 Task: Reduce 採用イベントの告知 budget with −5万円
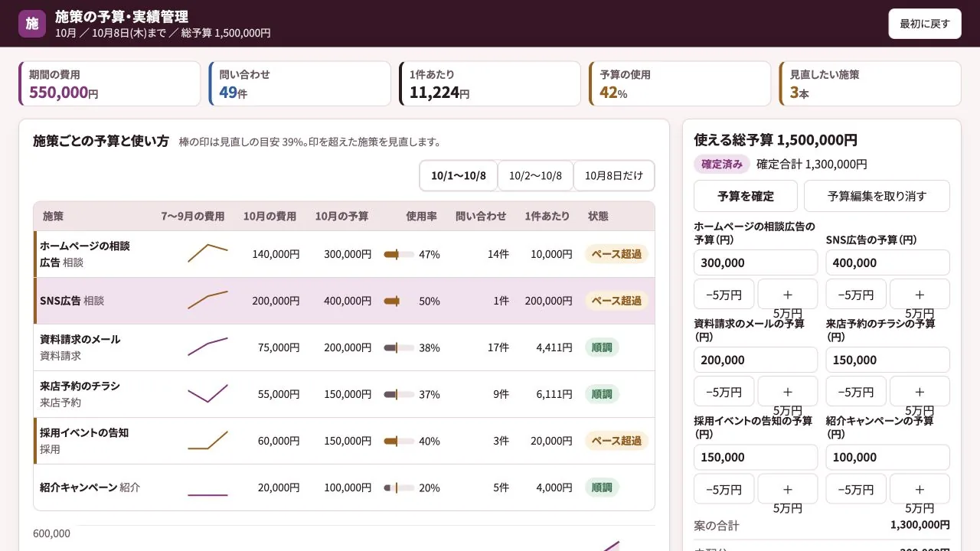coord(724,489)
